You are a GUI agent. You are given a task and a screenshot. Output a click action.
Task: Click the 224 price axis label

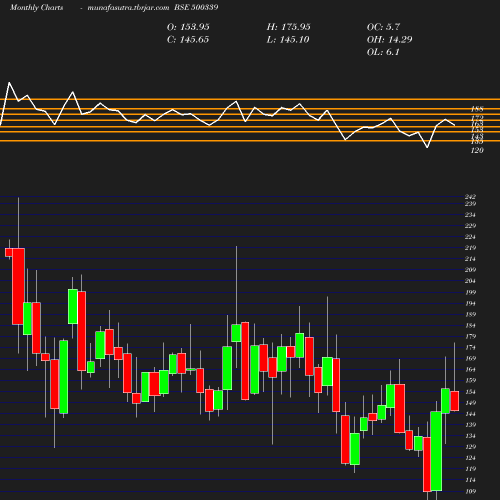pos(470,237)
